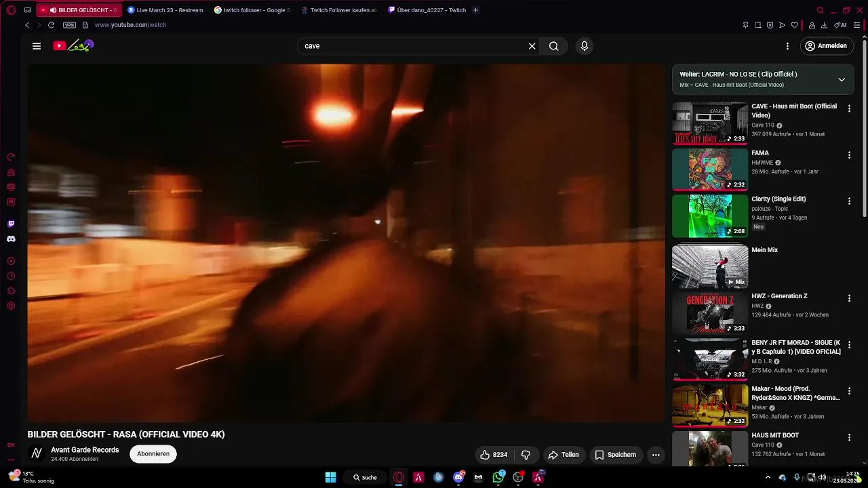Open the player send icon in toolbar
Image resolution: width=868 pixels, height=488 pixels.
coord(782,25)
